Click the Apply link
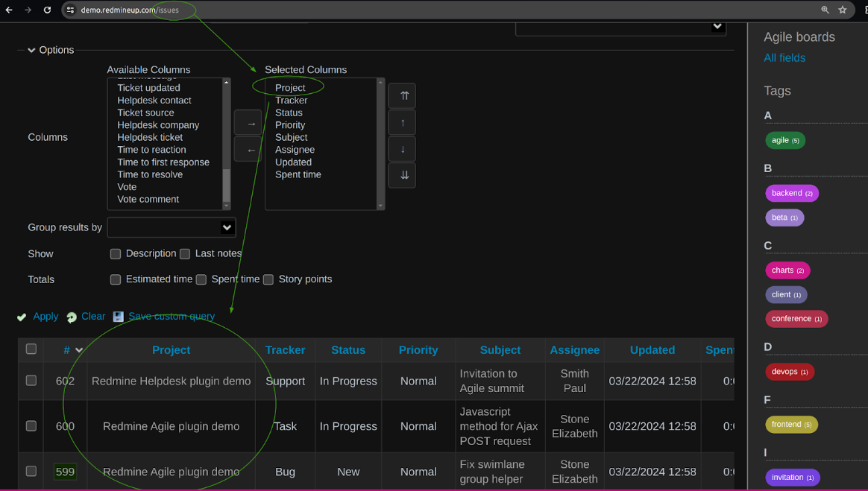The width and height of the screenshot is (868, 491). 45,316
